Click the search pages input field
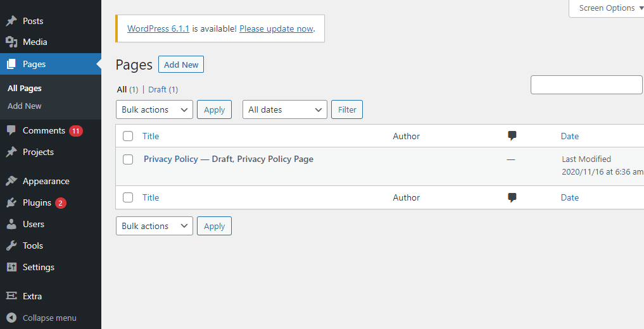The height and width of the screenshot is (329, 644). pyautogui.click(x=586, y=85)
